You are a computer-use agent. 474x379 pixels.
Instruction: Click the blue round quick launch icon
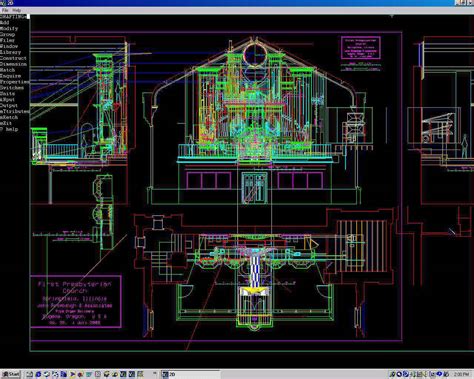(38, 375)
